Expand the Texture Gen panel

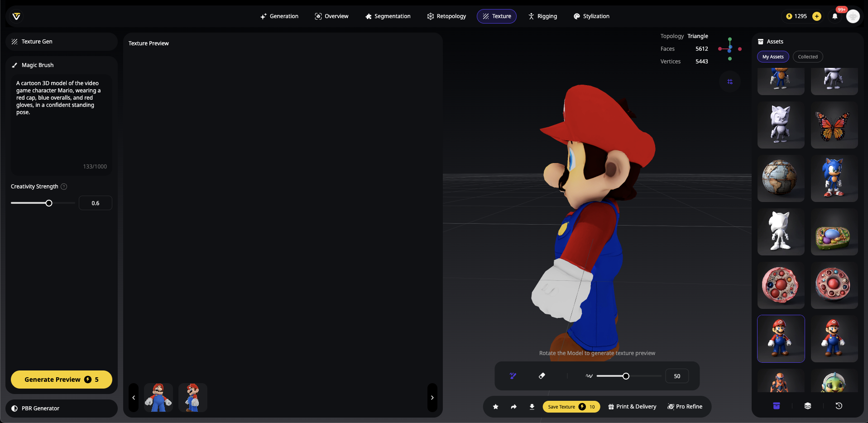click(62, 42)
